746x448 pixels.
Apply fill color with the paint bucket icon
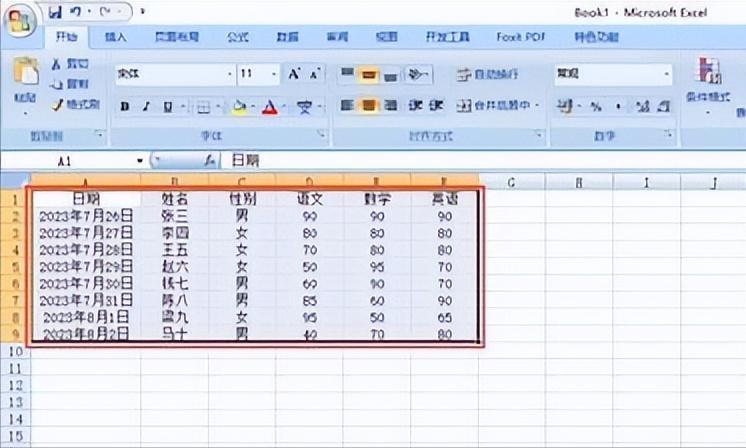(x=239, y=107)
